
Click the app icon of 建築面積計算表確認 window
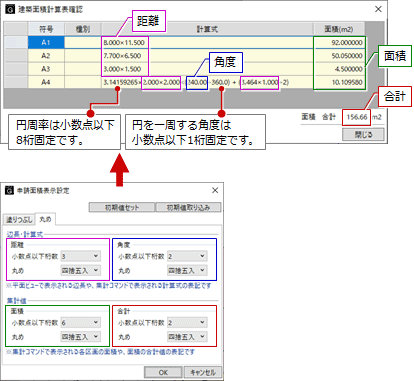(x=10, y=9)
